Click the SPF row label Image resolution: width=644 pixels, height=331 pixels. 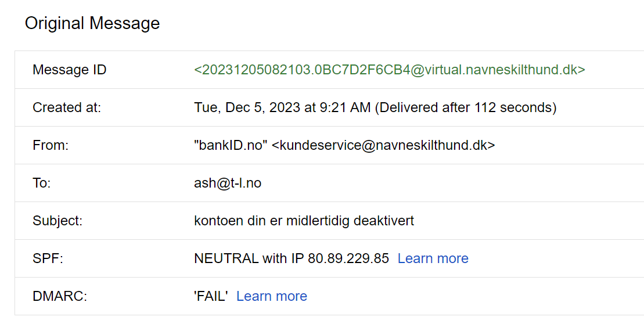point(48,258)
